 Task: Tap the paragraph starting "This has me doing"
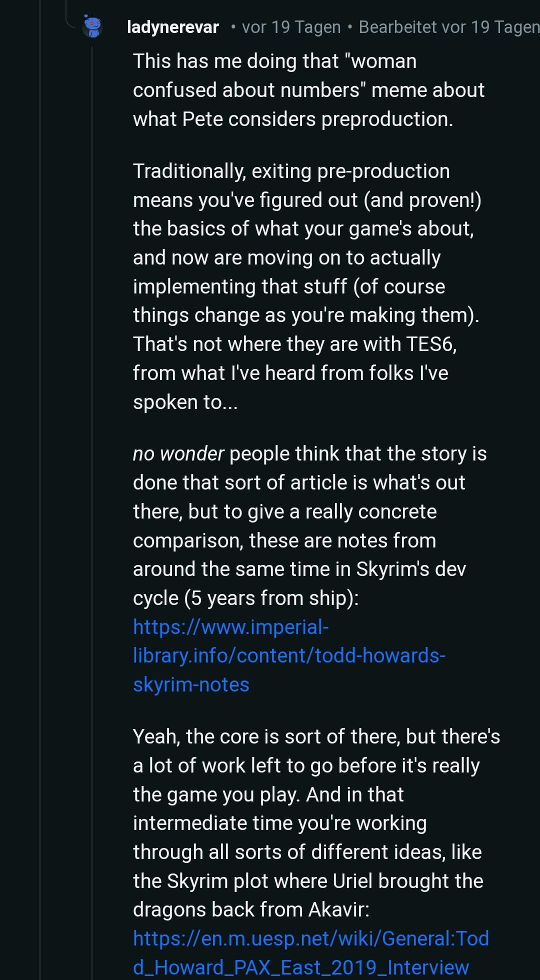[308, 90]
